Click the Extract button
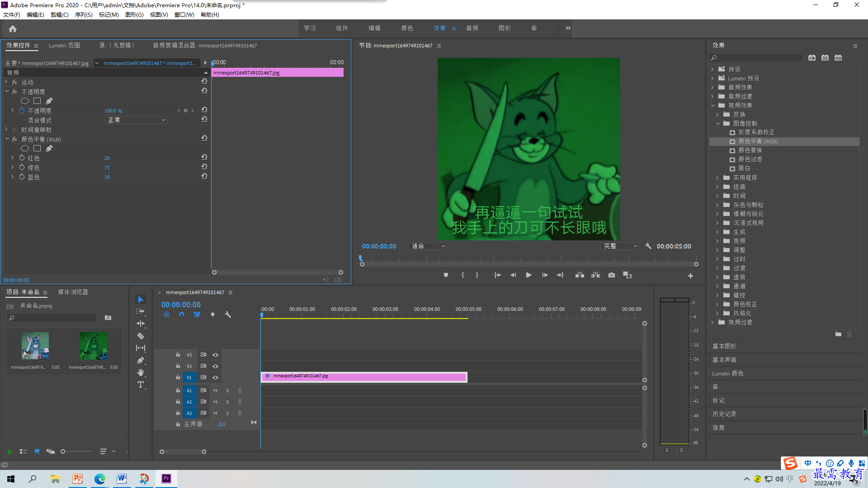 (595, 275)
